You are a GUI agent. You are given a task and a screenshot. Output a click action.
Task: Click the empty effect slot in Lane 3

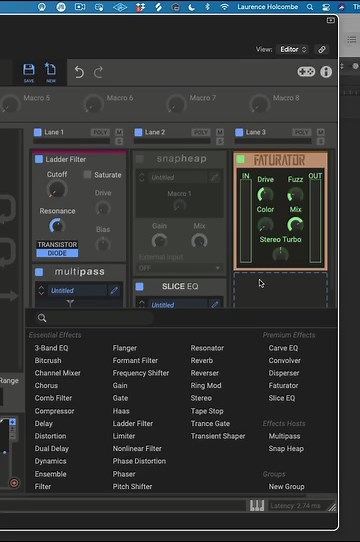coord(280,290)
